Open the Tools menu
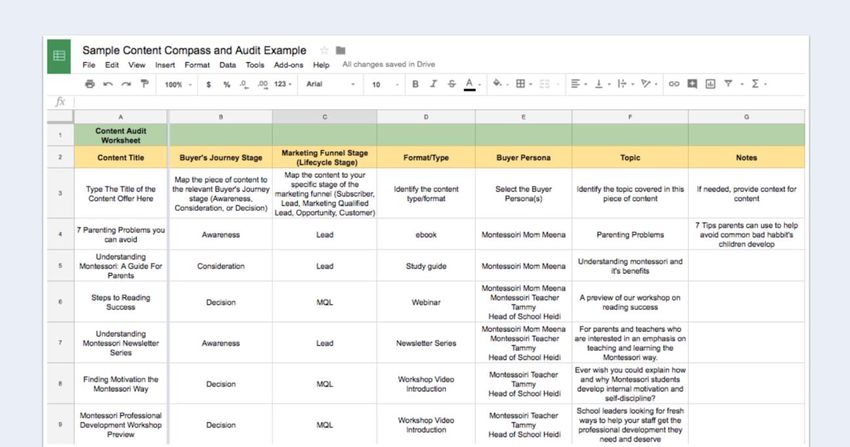This screenshot has width=850, height=447. pos(255,65)
